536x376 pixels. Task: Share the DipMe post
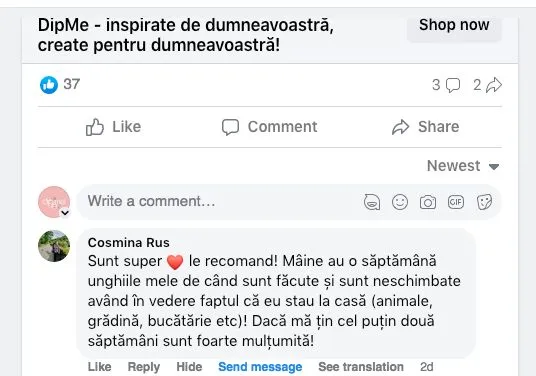(x=425, y=127)
